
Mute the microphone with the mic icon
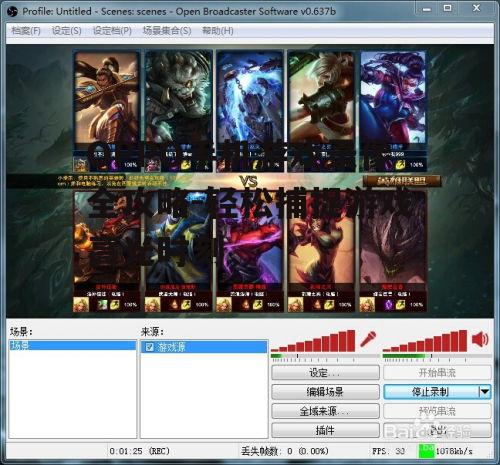pyautogui.click(x=368, y=339)
